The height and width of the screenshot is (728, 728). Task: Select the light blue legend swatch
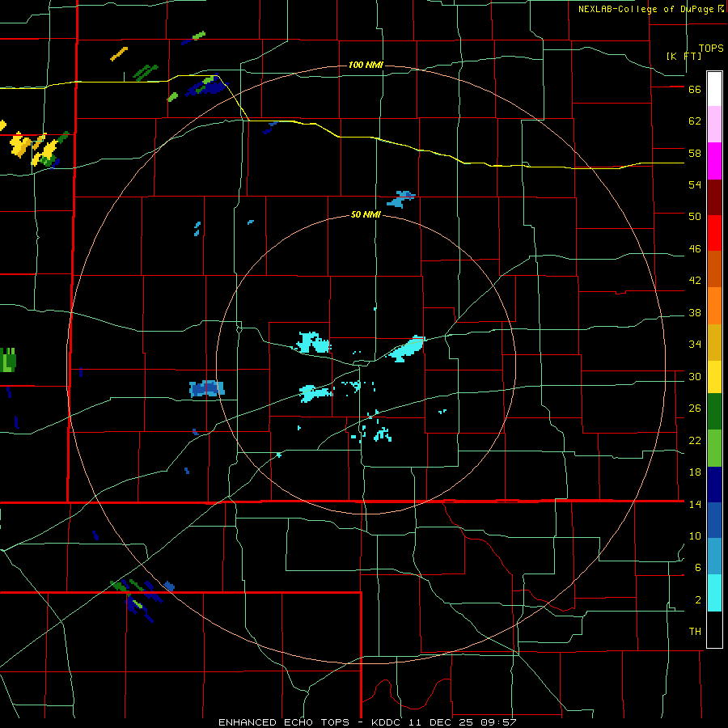(x=714, y=556)
